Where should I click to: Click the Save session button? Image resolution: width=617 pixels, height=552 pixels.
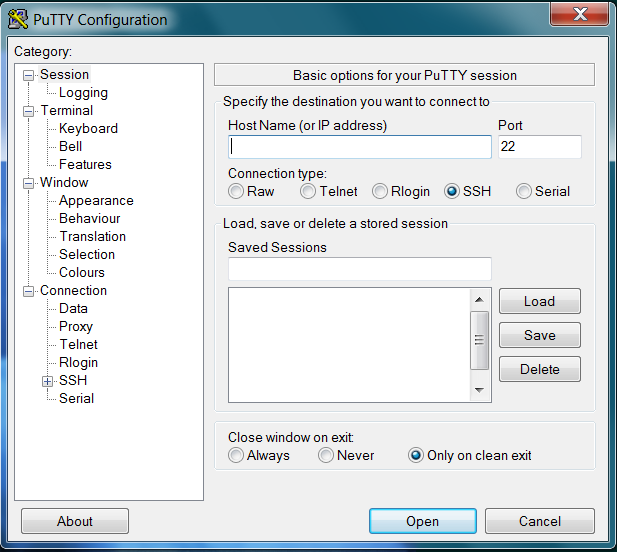[x=539, y=335]
